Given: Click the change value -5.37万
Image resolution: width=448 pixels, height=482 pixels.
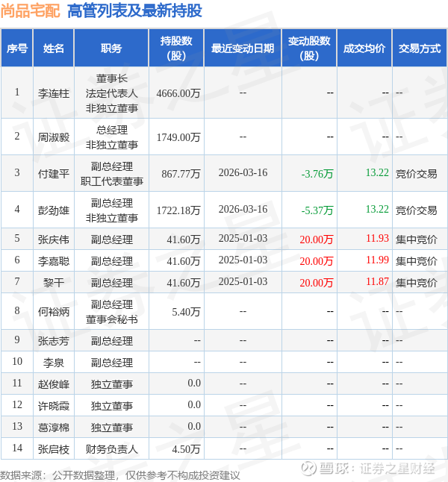Looking at the screenshot, I should tap(317, 210).
